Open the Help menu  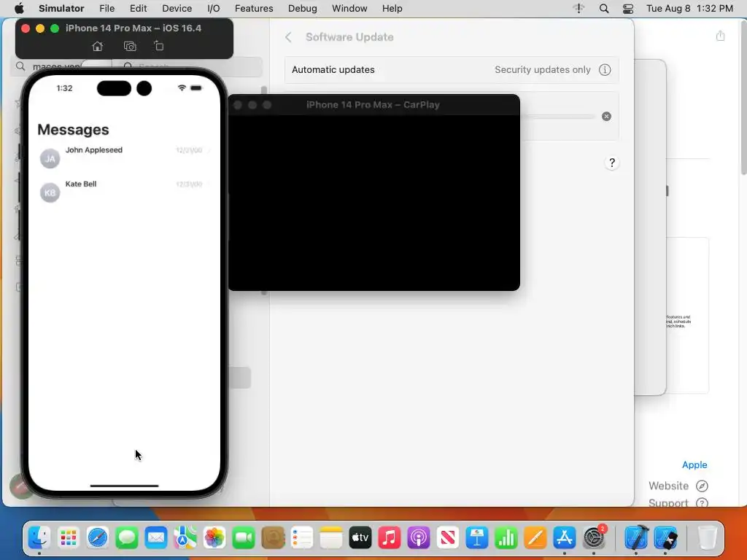pyautogui.click(x=392, y=9)
